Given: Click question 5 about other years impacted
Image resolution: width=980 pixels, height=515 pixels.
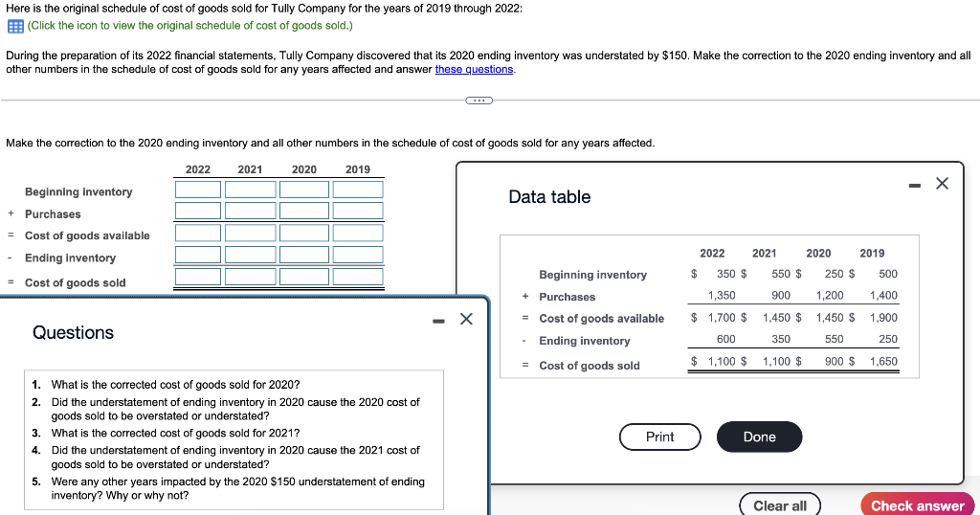Looking at the screenshot, I should point(238,488).
